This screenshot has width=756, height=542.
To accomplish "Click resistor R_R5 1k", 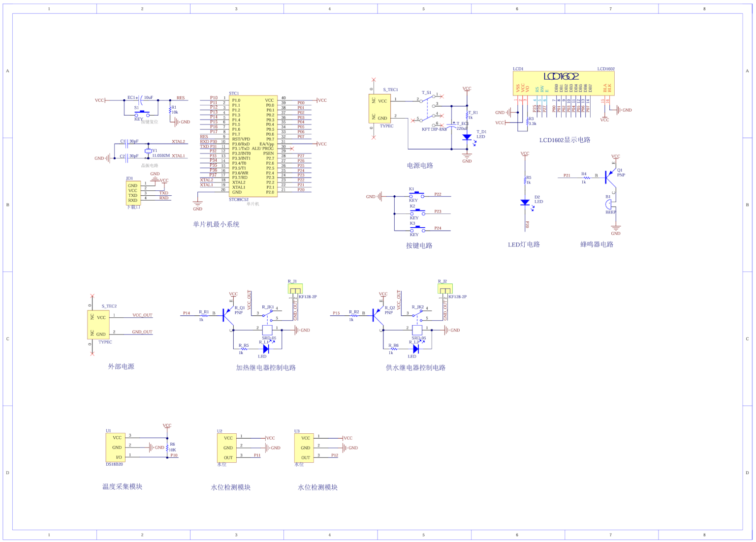I will (x=244, y=349).
